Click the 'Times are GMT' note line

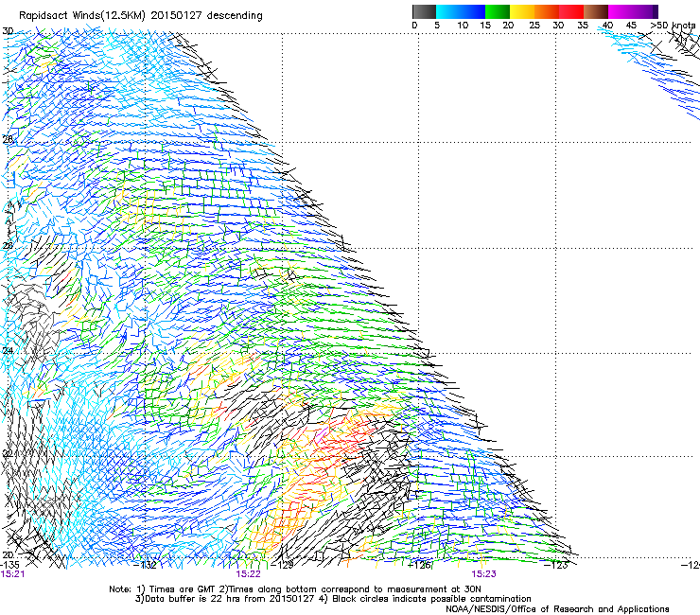click(x=295, y=589)
